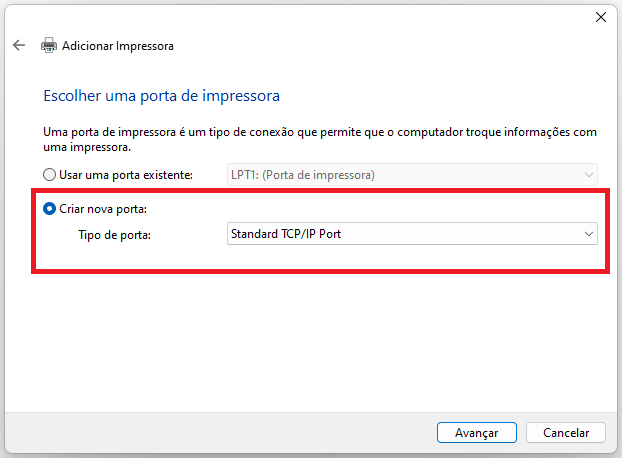Open the LPT1 (Porta de impressora) combo box
622x458 pixels.
pyautogui.click(x=412, y=174)
